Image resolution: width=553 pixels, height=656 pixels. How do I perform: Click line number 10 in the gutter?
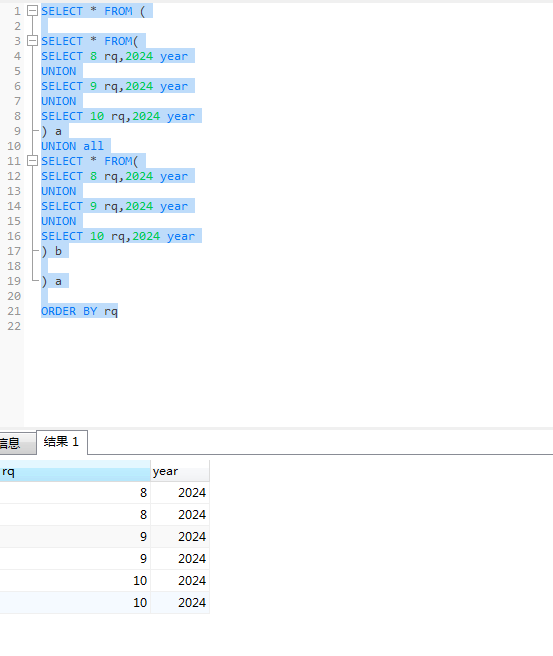[x=14, y=146]
